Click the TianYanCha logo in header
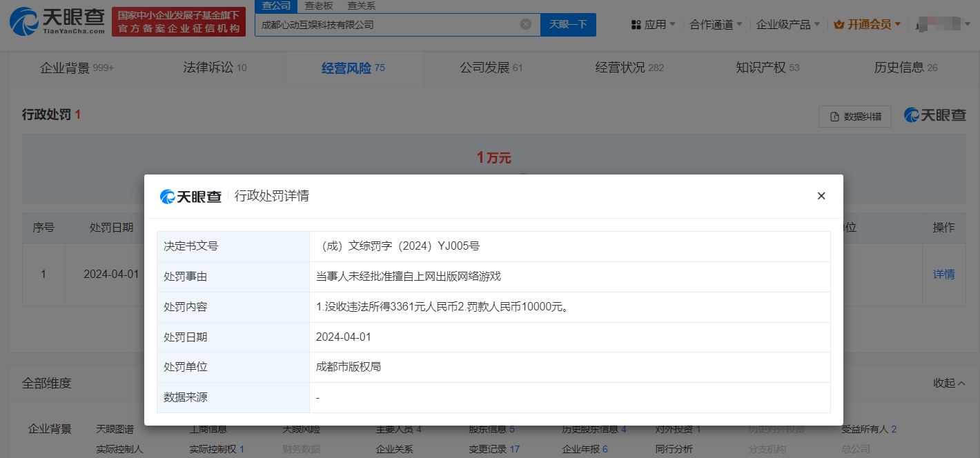980x458 pixels. coord(57,22)
